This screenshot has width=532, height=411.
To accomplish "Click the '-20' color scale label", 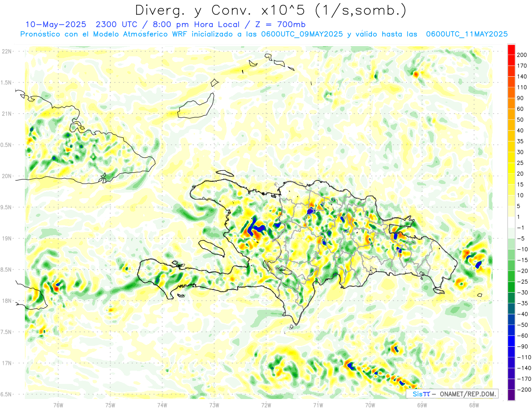I will tap(523, 271).
